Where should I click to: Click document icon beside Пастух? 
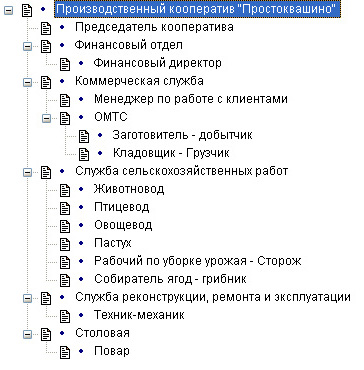click(x=65, y=244)
